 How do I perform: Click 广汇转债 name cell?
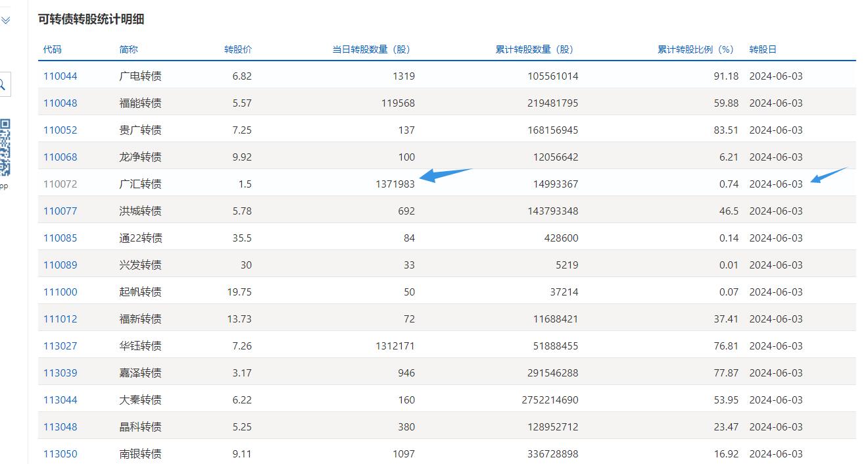pyautogui.click(x=140, y=184)
